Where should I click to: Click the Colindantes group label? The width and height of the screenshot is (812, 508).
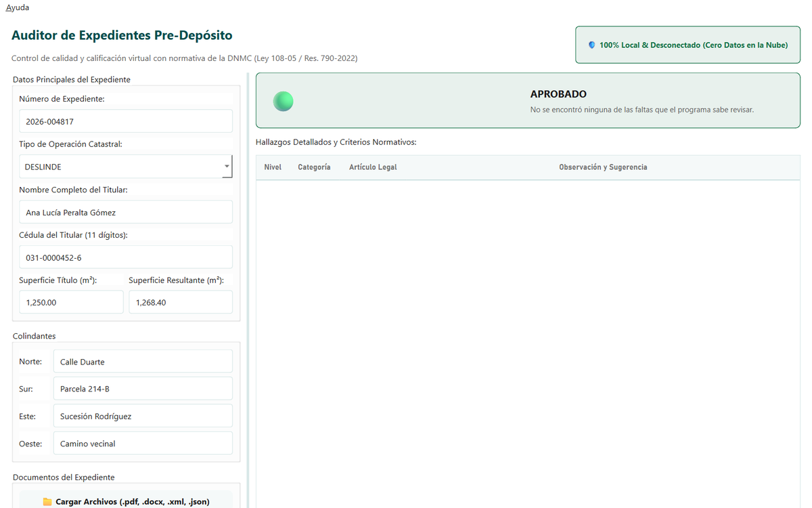click(35, 336)
